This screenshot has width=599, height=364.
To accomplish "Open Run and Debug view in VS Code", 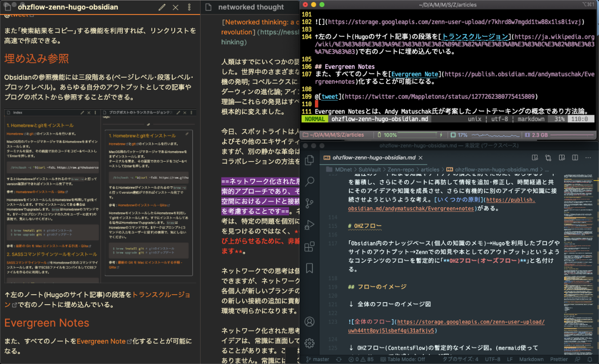I will pyautogui.click(x=309, y=225).
